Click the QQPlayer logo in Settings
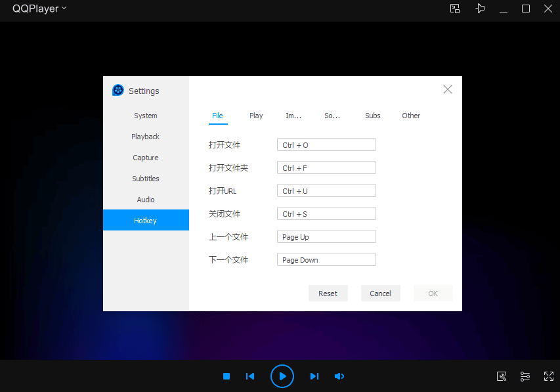Screen dimensions: 560x392 point(118,90)
